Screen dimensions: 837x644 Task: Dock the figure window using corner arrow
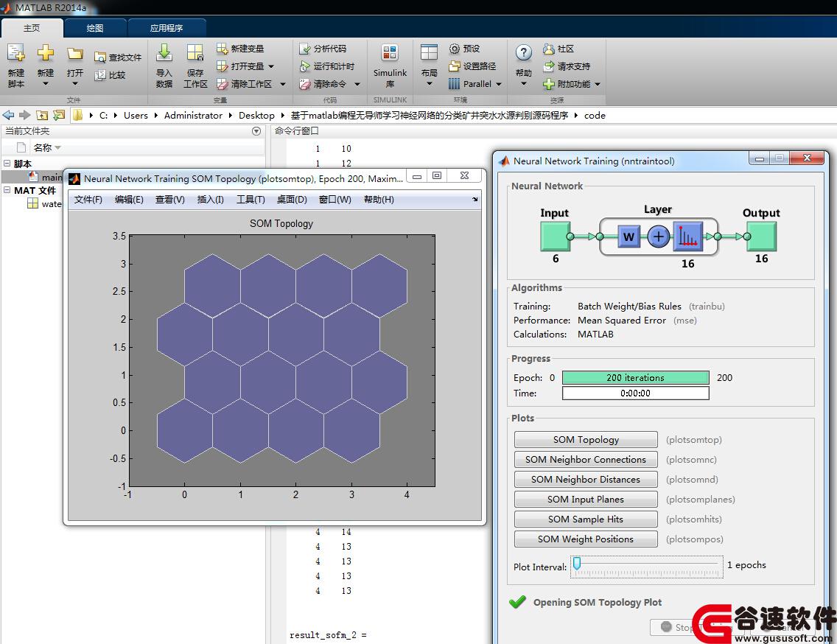coord(475,200)
